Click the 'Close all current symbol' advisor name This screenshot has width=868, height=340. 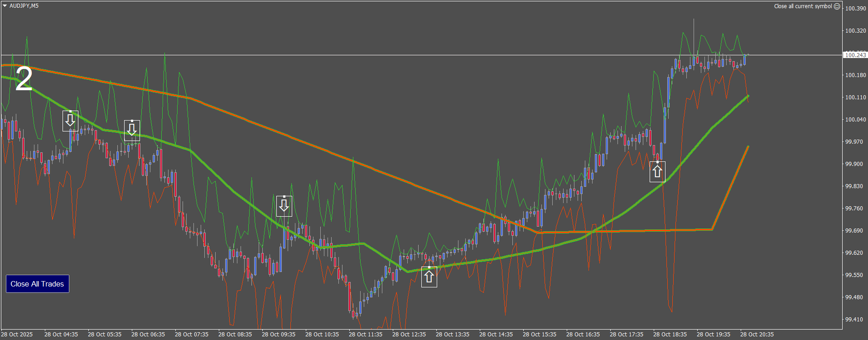coord(803,6)
